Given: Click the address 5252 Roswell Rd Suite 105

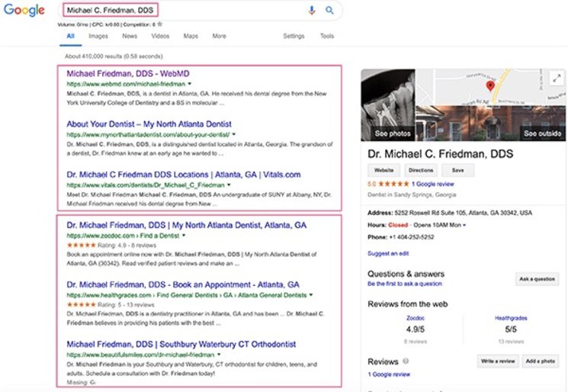Looking at the screenshot, I should [x=464, y=213].
